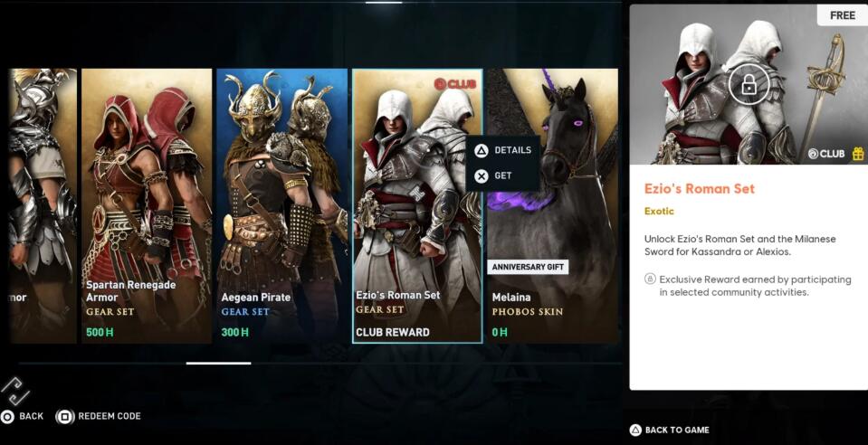Viewport: 868px width, 445px height.
Task: Click the Anniversary Gift label
Action: click(528, 267)
